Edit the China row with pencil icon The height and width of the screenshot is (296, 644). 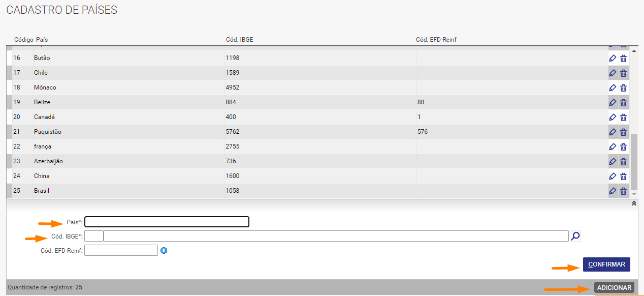coord(613,176)
